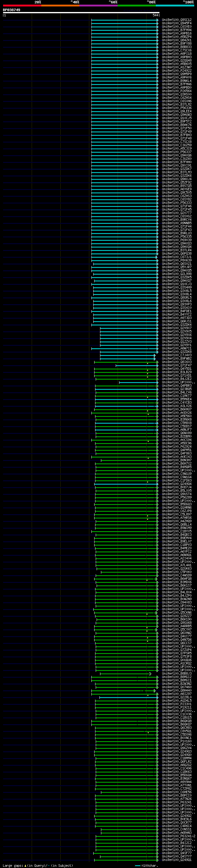Select UniRef100_Q4Y5D1 label
The width and height of the screenshot is (197, 868).
pyautogui.click(x=176, y=369)
